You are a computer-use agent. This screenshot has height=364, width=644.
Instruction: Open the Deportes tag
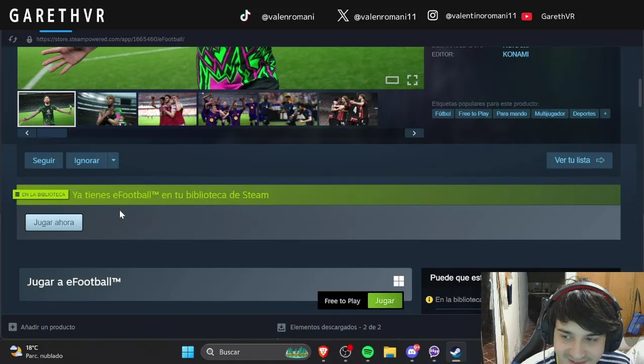(x=584, y=114)
